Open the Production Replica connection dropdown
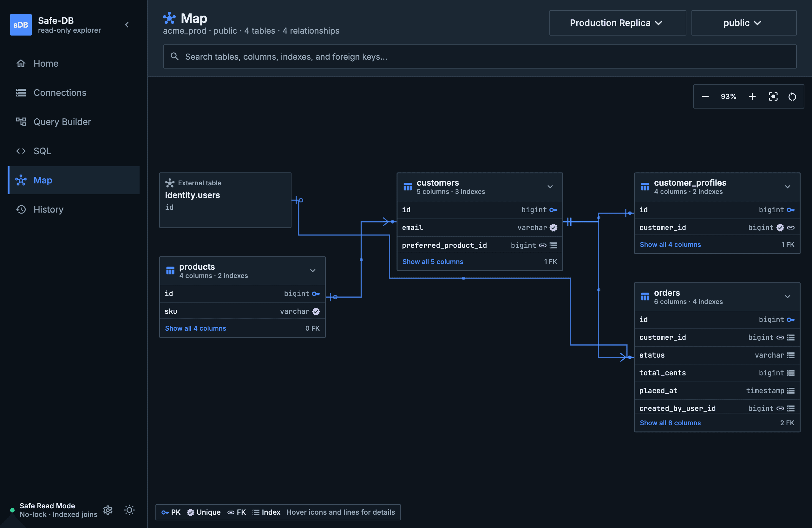The height and width of the screenshot is (528, 812). pos(618,23)
